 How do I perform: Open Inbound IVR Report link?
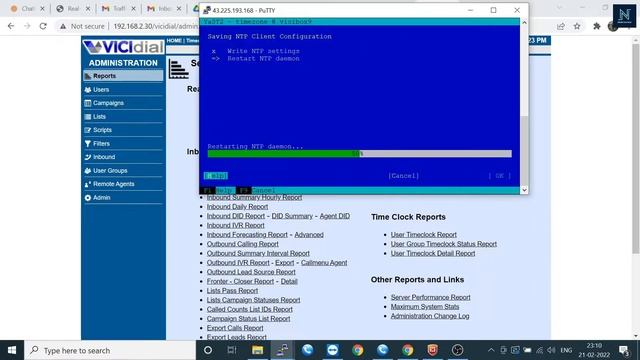pos(236,225)
